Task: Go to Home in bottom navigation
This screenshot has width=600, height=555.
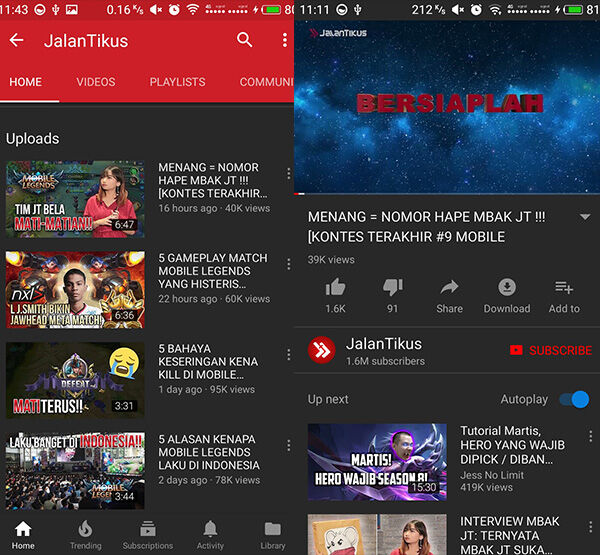Action: tap(23, 535)
